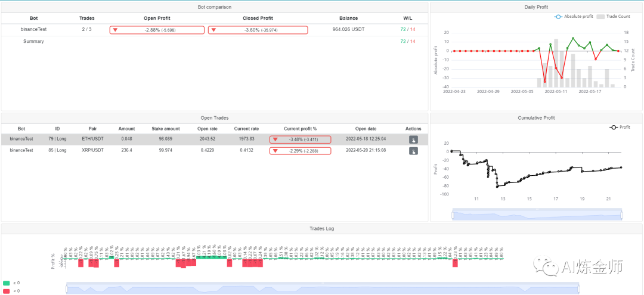
Task: Toggle Profit series in Cumulative Profit legend
Action: pos(620,127)
